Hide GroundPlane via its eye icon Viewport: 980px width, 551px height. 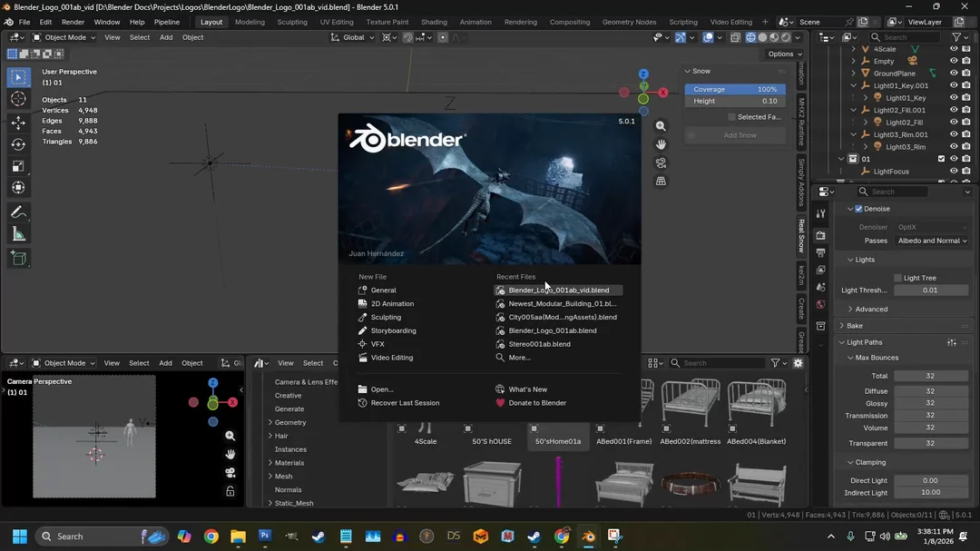click(954, 74)
